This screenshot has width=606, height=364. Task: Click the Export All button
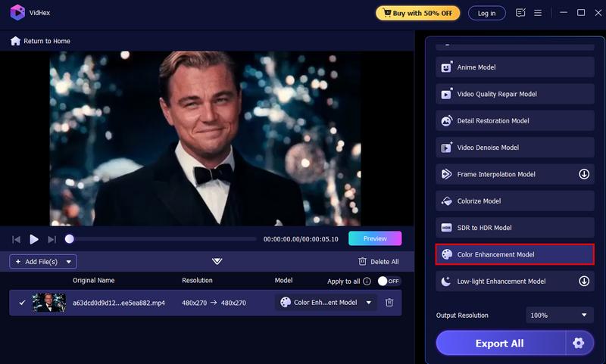tap(500, 343)
